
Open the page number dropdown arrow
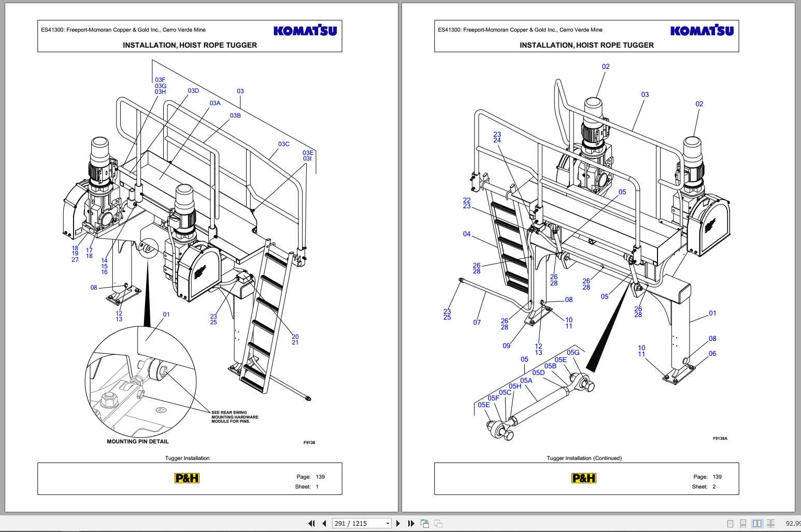(388, 524)
